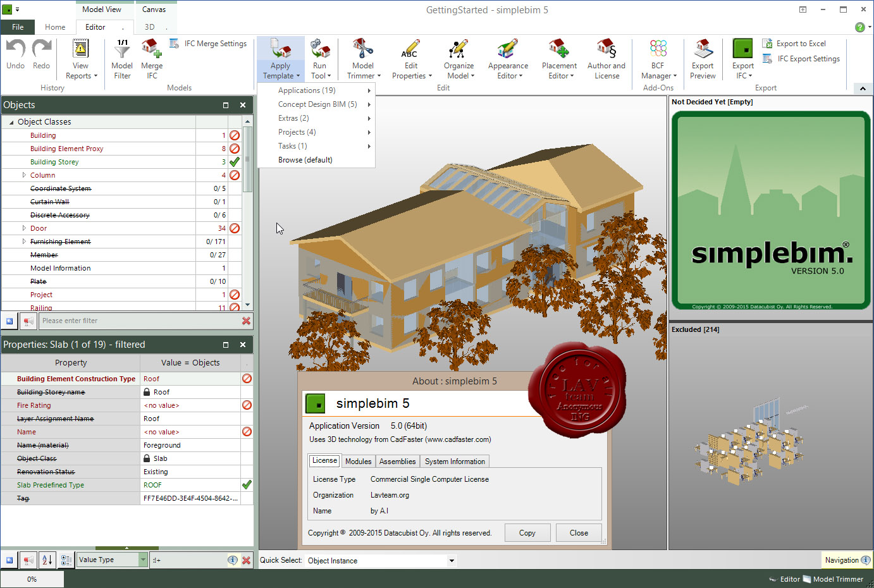Open the Appearance Editor
Screen dimensions: 874x588
coord(508,59)
